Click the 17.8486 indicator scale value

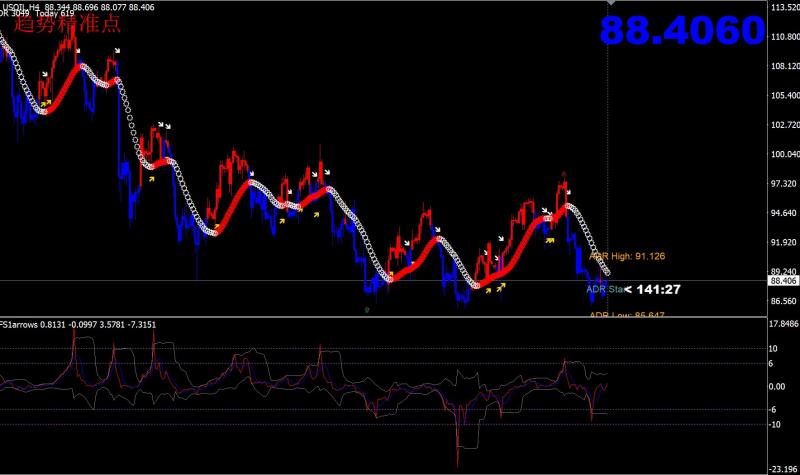click(784, 324)
